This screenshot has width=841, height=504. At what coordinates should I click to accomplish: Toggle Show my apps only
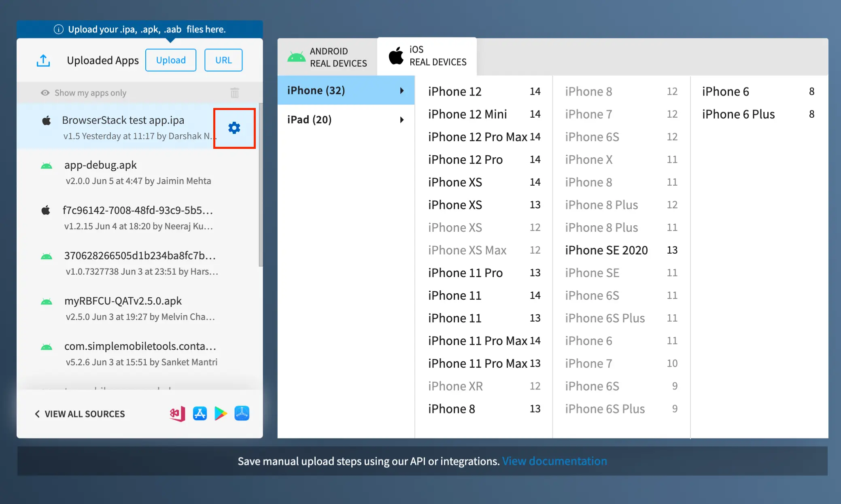84,93
